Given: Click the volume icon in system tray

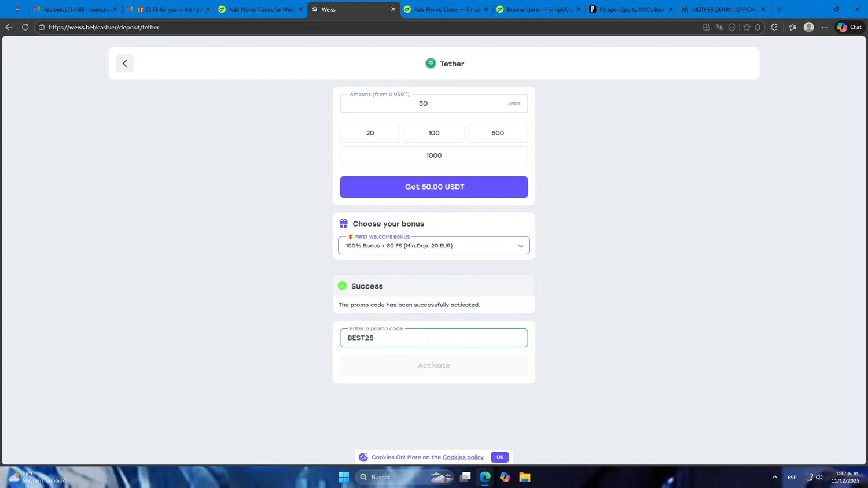Looking at the screenshot, I should coord(819,477).
